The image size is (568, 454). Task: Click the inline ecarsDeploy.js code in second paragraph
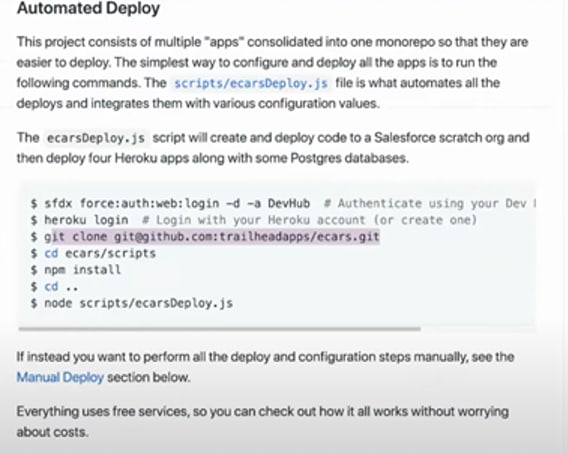(x=96, y=138)
